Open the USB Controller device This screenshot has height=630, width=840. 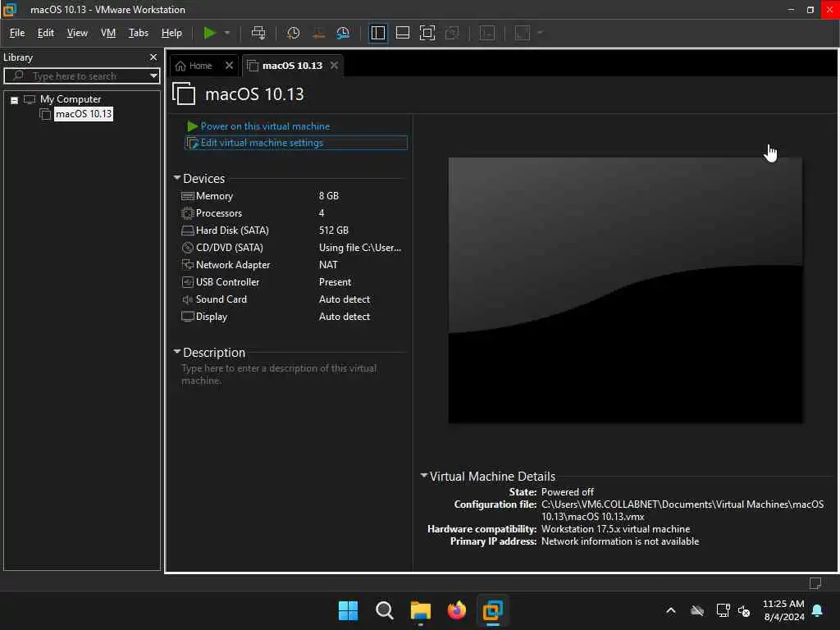click(x=227, y=282)
